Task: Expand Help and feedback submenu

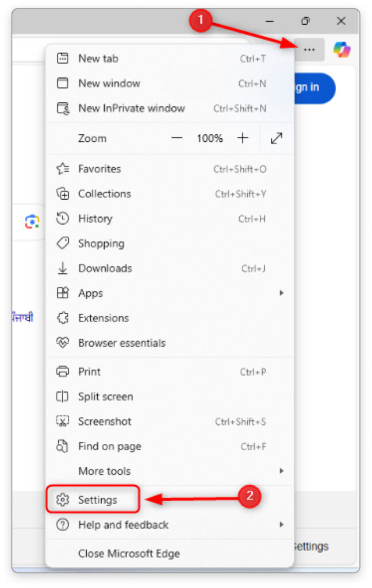Action: [x=281, y=524]
